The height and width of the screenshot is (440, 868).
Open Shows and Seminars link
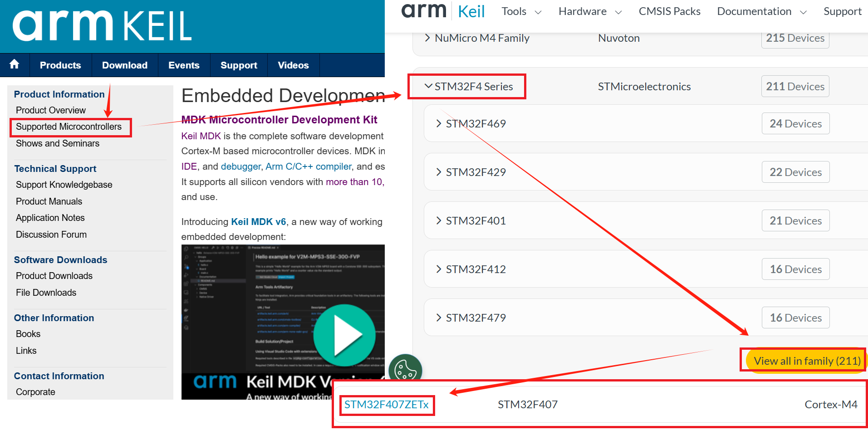(x=58, y=143)
